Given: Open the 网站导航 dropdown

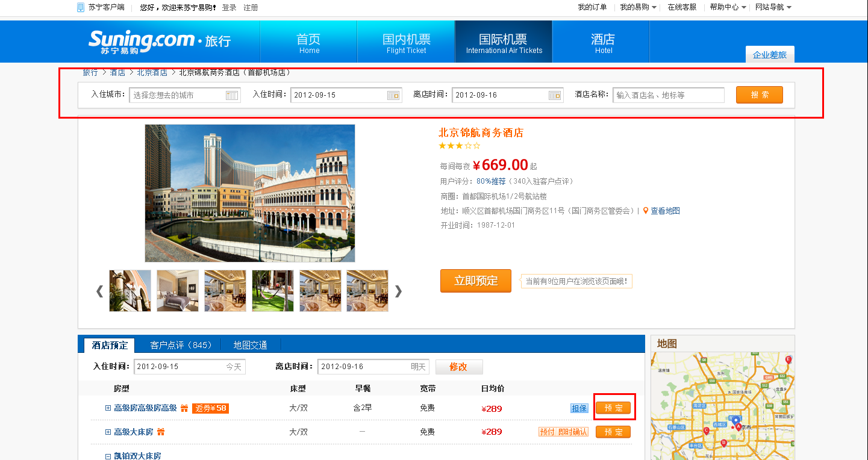Looking at the screenshot, I should (773, 7).
